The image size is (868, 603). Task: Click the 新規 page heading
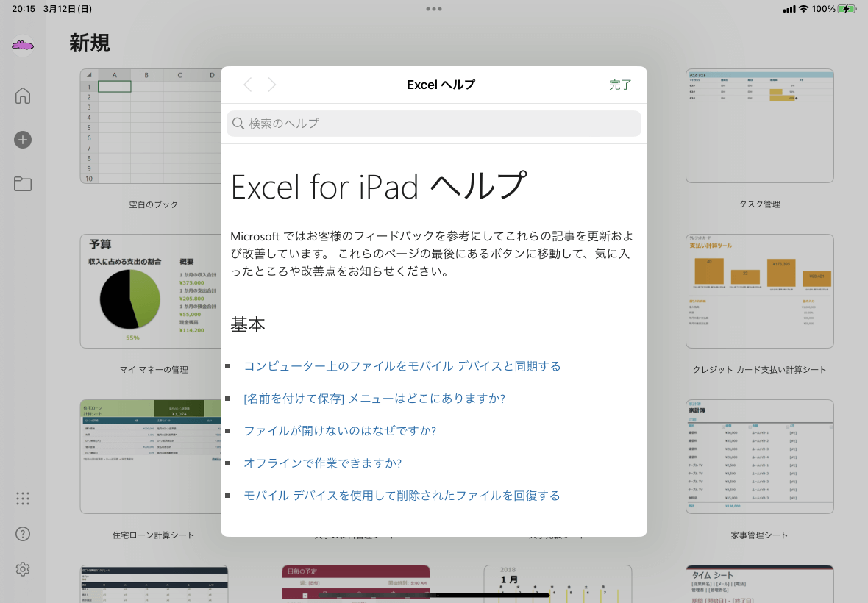(89, 43)
